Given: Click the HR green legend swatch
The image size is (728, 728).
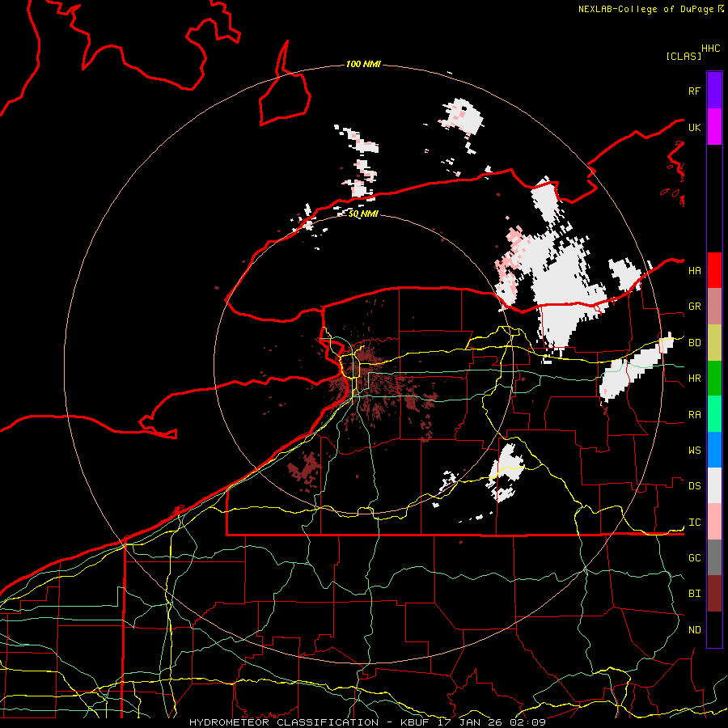Looking at the screenshot, I should pos(714,379).
